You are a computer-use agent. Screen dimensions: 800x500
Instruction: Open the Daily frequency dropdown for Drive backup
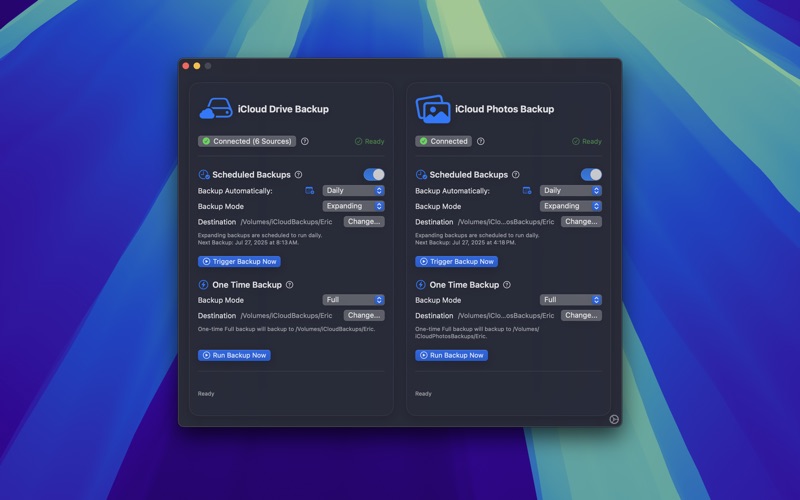(x=354, y=190)
